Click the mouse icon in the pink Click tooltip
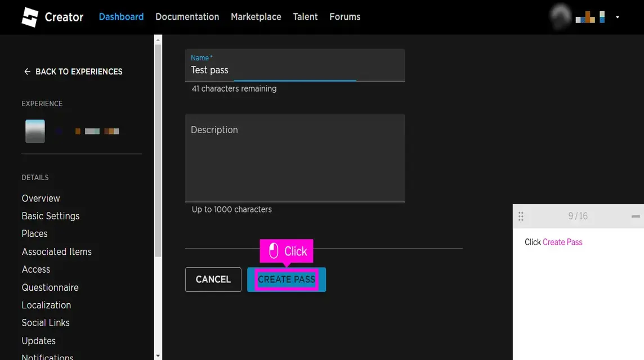Image resolution: width=644 pixels, height=360 pixels. point(273,251)
